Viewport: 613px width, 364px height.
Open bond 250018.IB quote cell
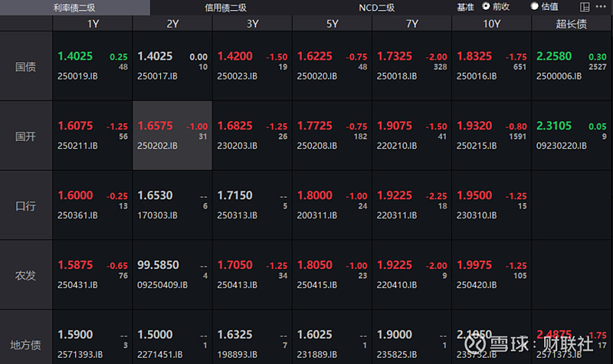(x=411, y=66)
